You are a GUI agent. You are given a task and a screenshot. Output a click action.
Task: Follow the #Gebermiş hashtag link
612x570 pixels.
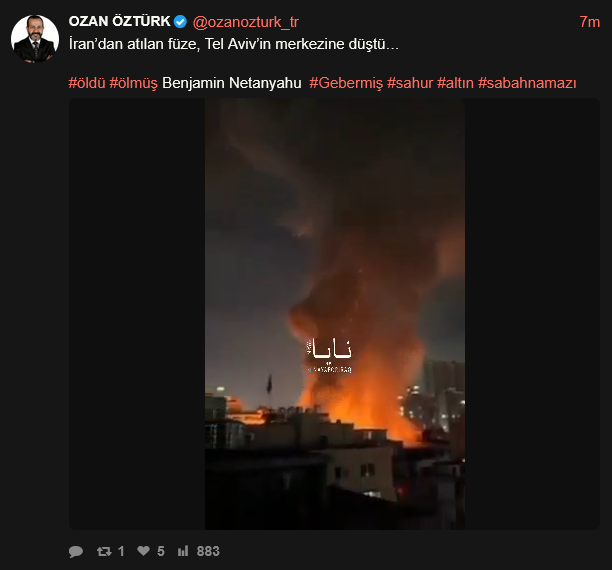click(x=346, y=83)
